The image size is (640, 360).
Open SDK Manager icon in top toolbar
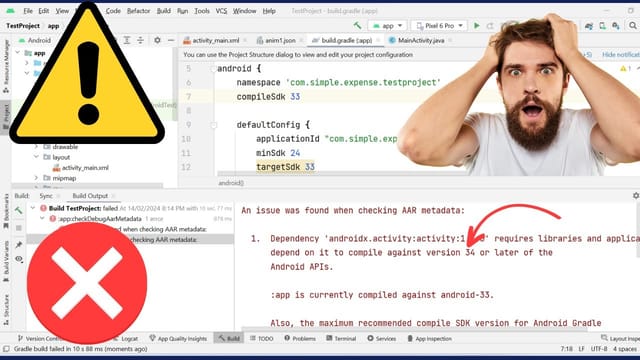point(616,26)
